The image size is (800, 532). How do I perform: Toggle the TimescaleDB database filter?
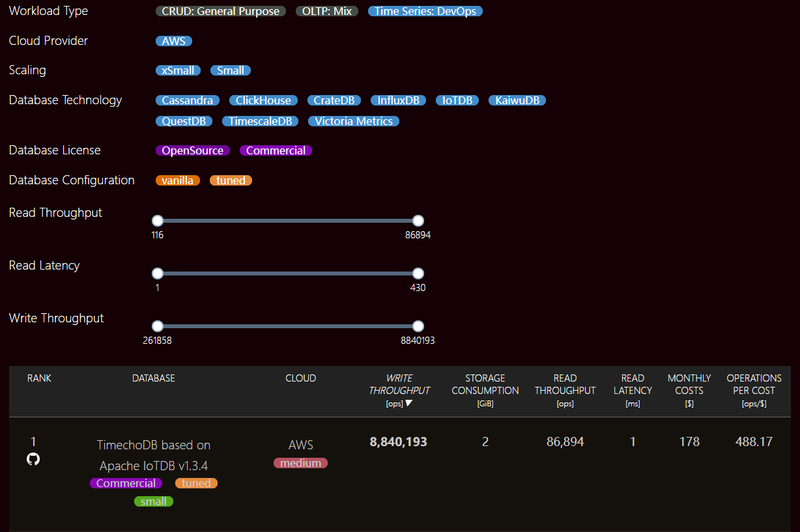pos(260,121)
